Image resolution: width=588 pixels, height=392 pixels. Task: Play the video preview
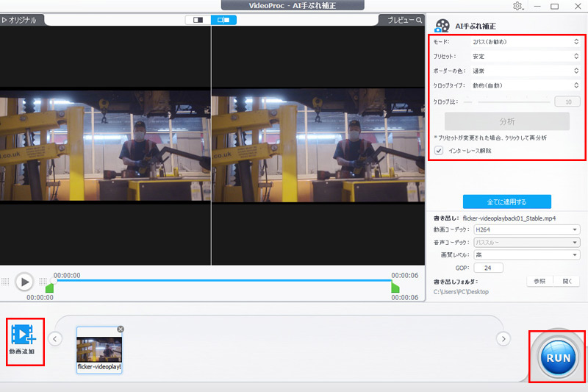tap(24, 282)
